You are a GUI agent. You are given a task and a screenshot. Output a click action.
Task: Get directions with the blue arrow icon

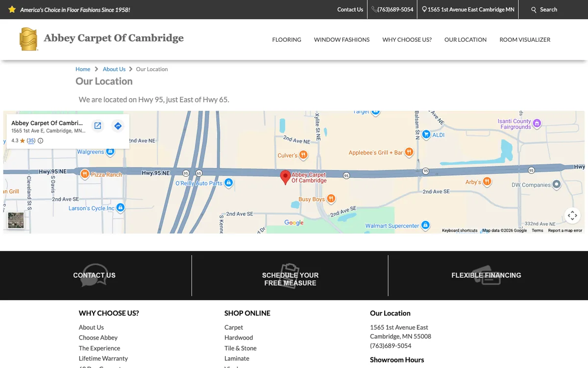[118, 126]
